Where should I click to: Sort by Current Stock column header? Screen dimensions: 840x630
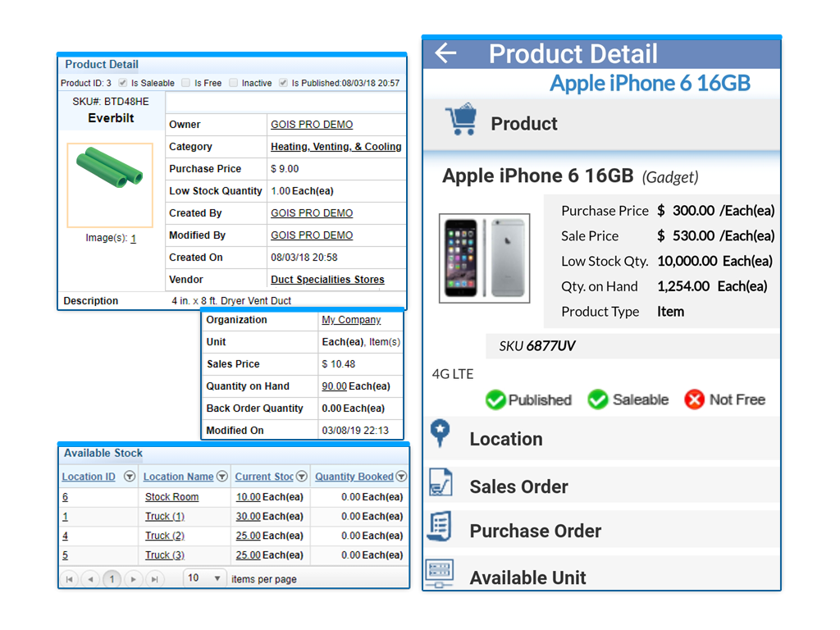tap(264, 477)
